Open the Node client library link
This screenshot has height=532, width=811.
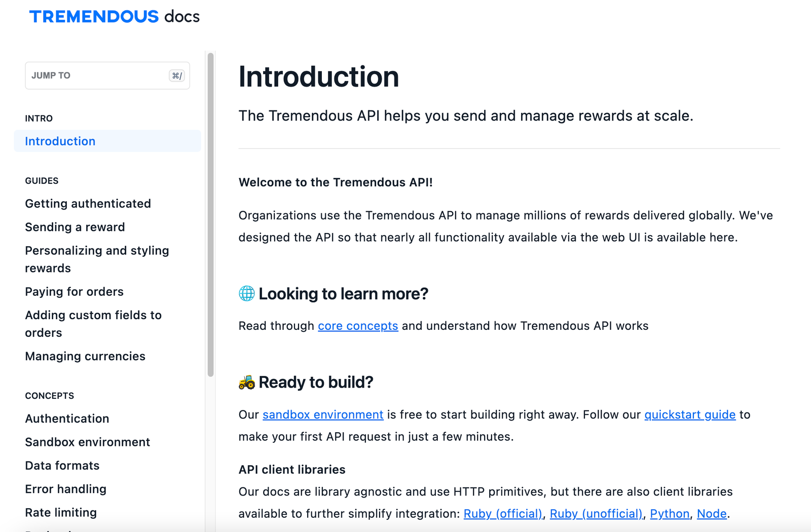point(712,514)
